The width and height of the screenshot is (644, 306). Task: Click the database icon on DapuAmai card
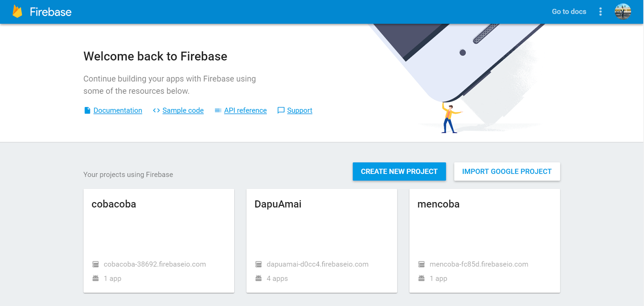258,264
